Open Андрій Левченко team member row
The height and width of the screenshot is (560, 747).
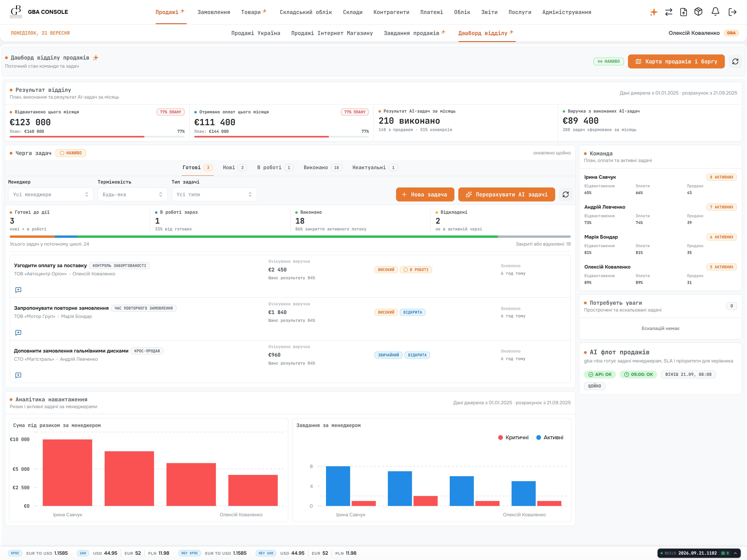tap(660, 215)
